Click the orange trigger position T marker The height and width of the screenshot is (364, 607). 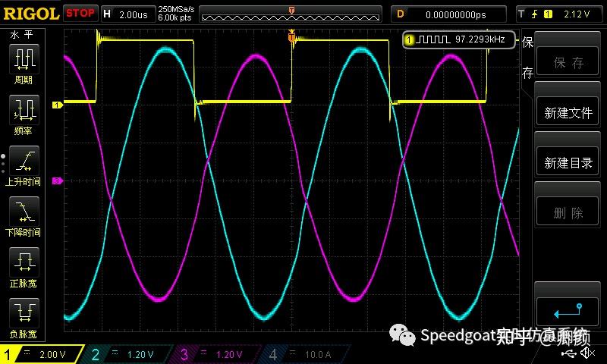291,36
